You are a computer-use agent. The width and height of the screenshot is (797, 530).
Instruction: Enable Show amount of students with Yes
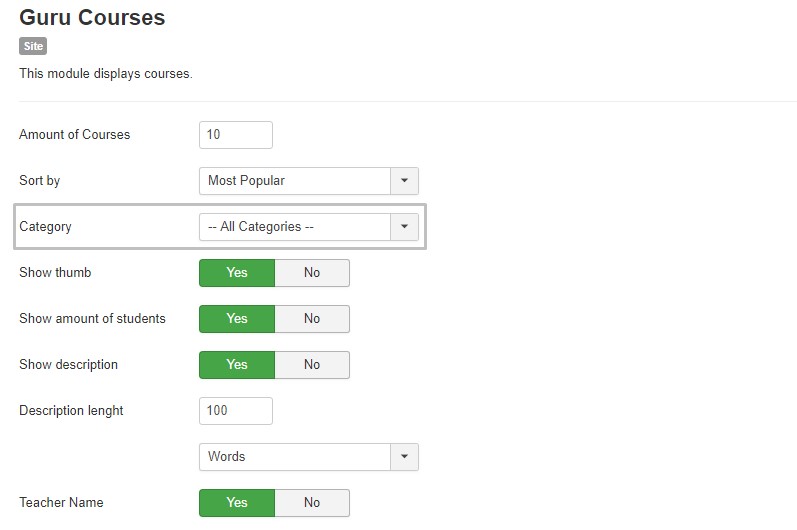click(x=237, y=319)
